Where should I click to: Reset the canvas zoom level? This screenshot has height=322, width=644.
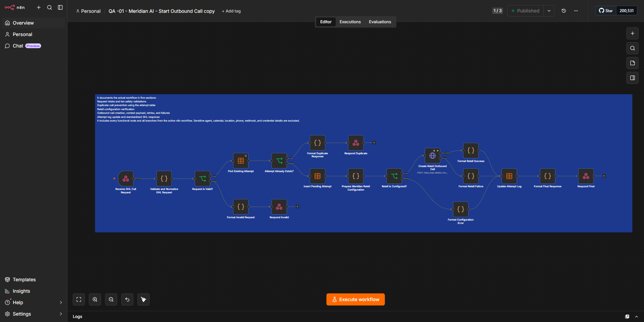pos(127,299)
